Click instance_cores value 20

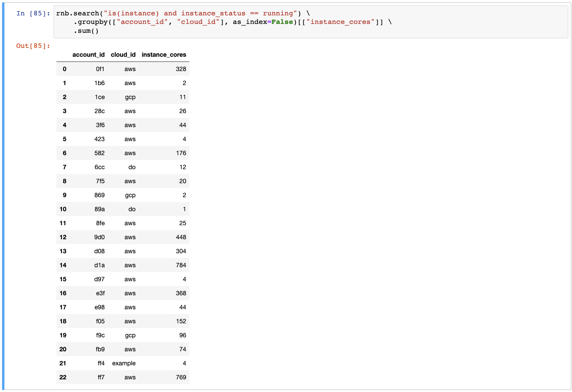click(x=183, y=181)
